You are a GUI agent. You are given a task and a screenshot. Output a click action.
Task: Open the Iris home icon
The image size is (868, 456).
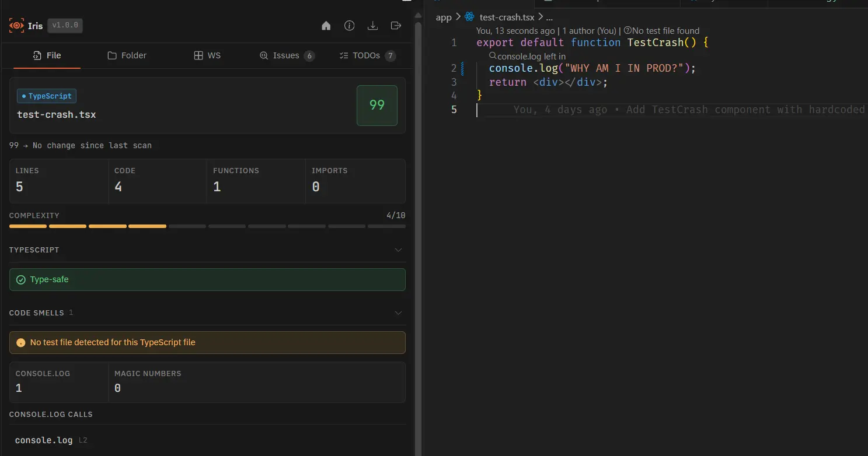[326, 26]
